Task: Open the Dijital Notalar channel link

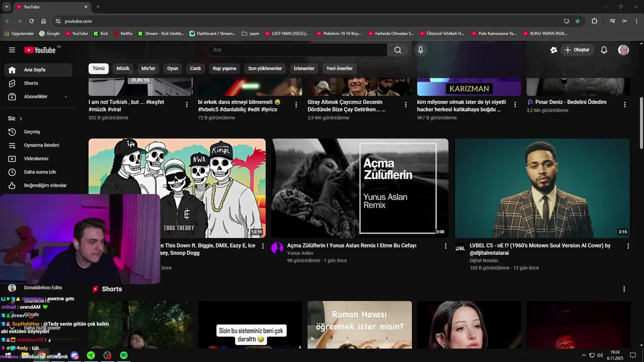Action: coord(485,260)
